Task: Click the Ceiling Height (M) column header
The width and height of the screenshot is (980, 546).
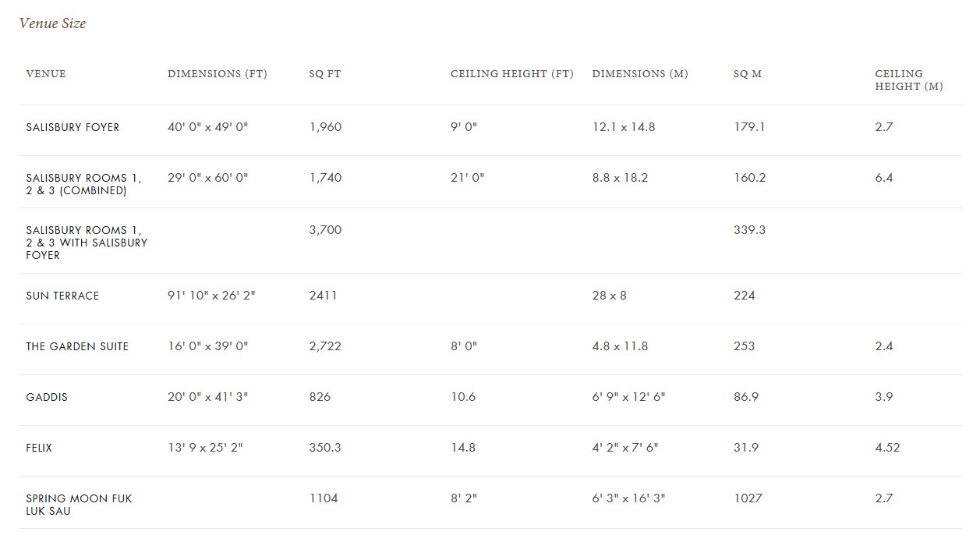Action: coord(909,80)
